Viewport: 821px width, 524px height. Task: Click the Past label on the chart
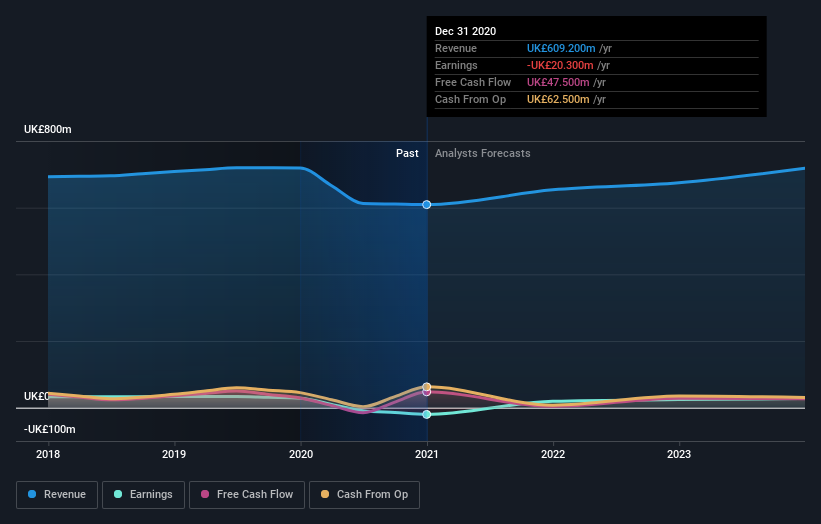[407, 153]
